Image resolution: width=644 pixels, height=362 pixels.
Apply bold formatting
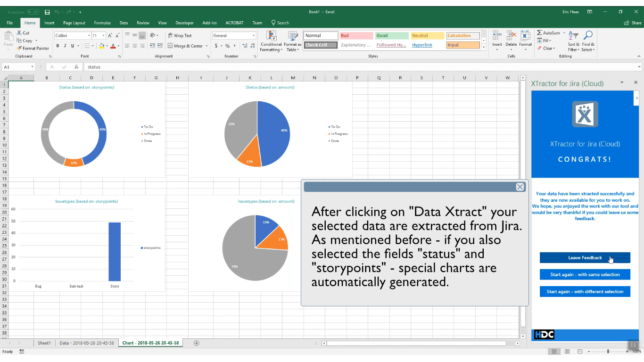[58, 46]
